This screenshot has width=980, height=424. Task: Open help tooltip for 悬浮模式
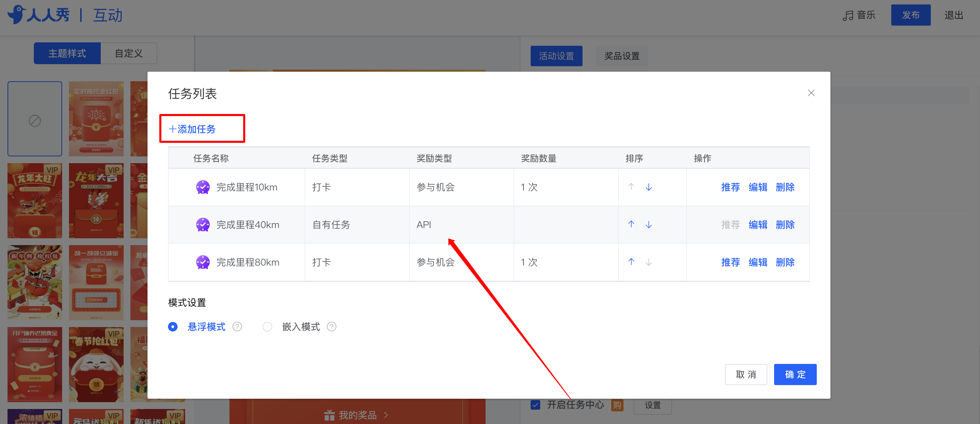tap(237, 327)
